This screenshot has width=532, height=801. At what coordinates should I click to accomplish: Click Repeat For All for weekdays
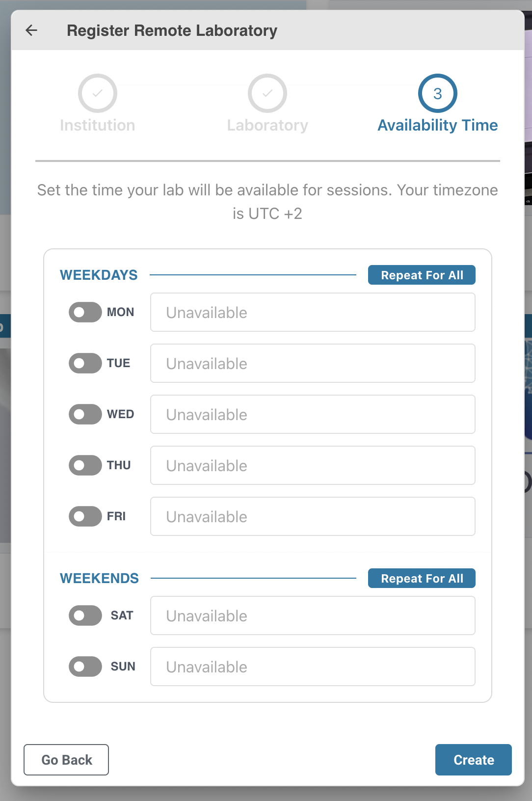point(422,275)
